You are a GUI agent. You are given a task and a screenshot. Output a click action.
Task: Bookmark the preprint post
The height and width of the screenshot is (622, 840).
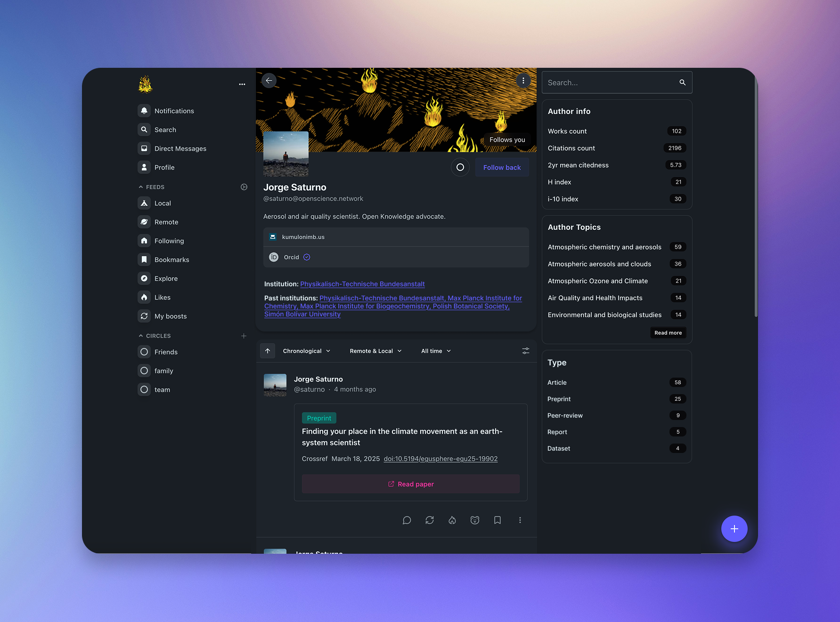(x=497, y=520)
